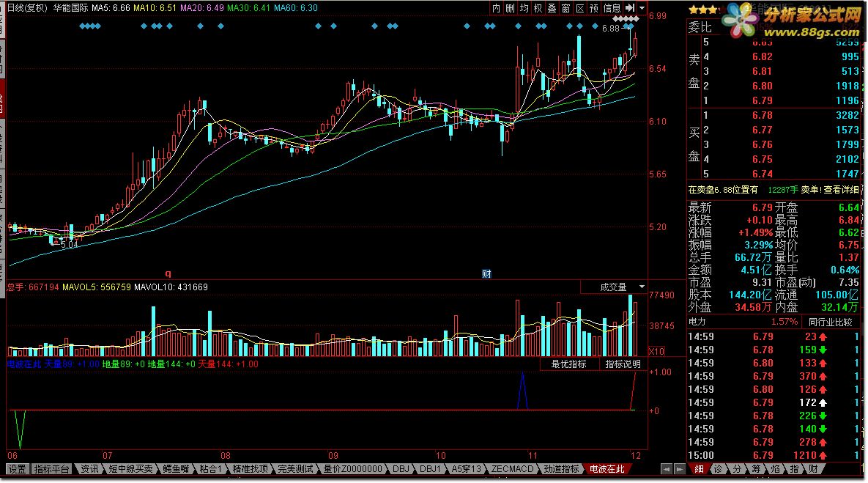This screenshot has width=868, height=483.
Task: Select the 完美测试 indicator tab
Action: 296,469
